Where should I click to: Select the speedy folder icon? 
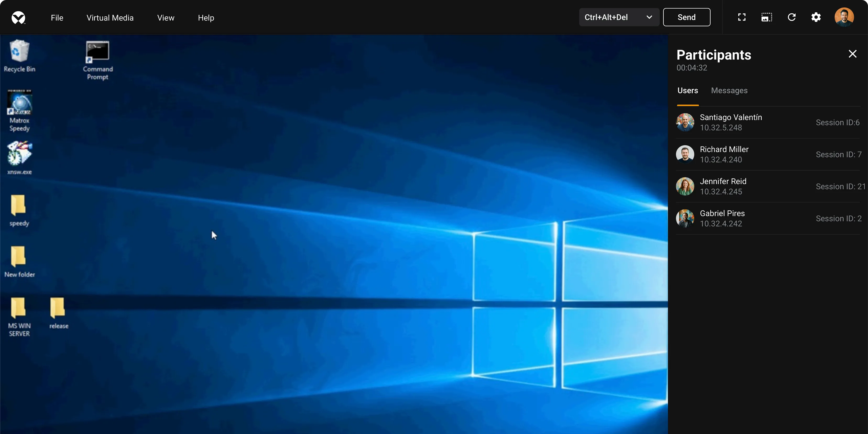click(19, 211)
